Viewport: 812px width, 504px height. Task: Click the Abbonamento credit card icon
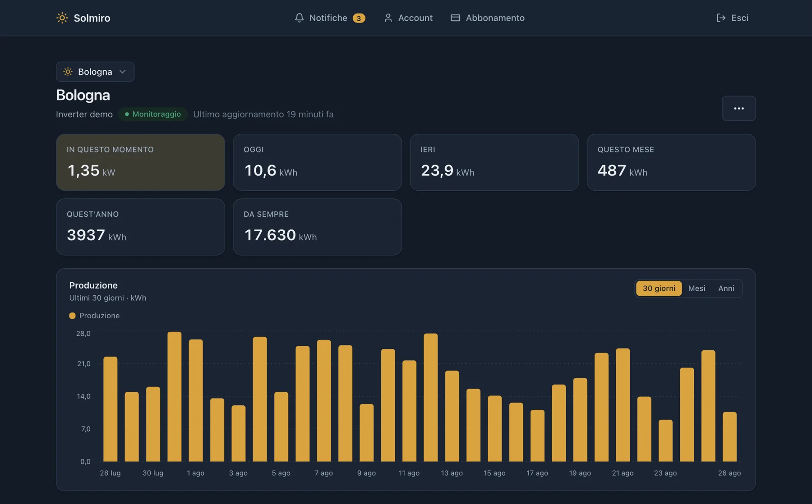[455, 18]
